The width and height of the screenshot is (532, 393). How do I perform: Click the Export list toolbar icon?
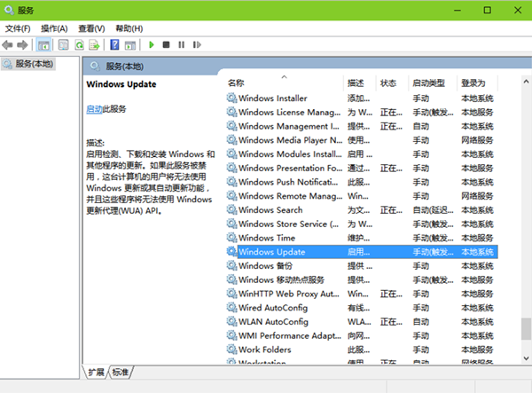point(94,44)
